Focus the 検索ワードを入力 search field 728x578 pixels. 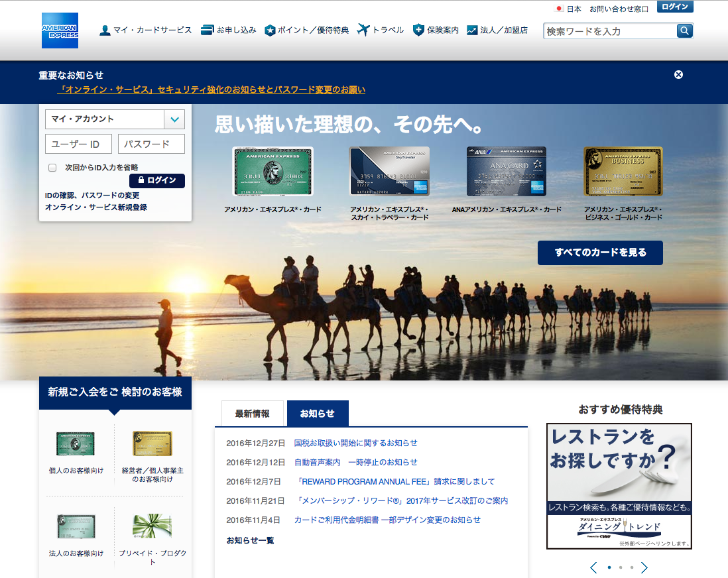[x=609, y=31]
